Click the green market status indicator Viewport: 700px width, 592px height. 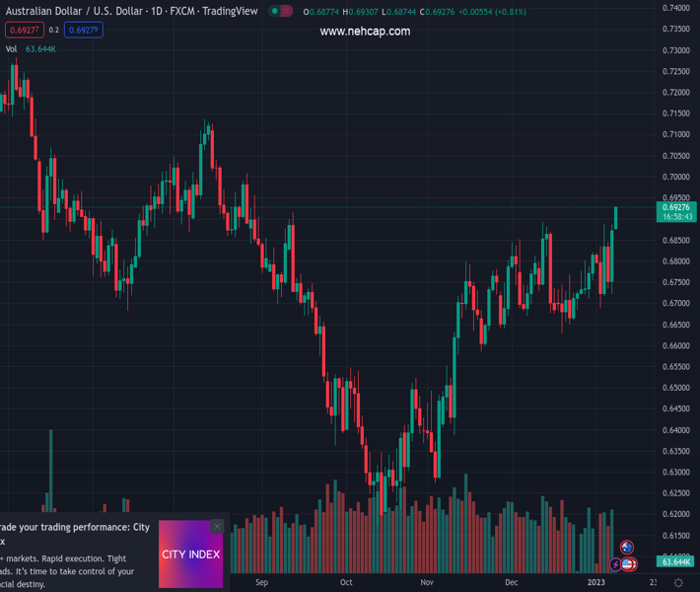click(274, 12)
